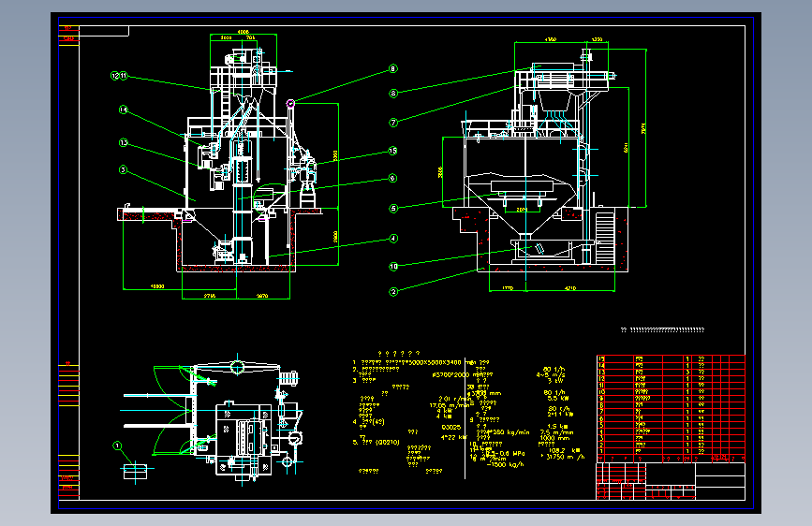Click callout balloon 1 beside the plan view
Viewport: 812px width, 526px height.
pyautogui.click(x=117, y=446)
